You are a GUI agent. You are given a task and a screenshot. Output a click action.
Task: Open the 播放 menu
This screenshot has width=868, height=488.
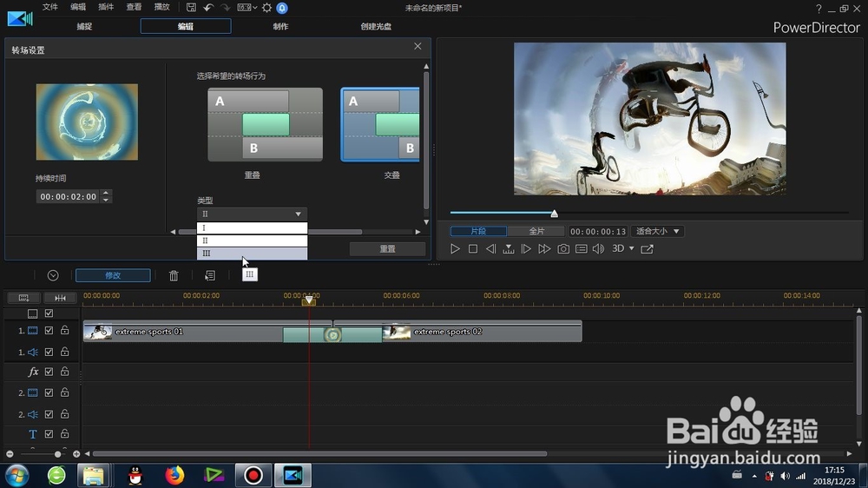[x=161, y=7]
